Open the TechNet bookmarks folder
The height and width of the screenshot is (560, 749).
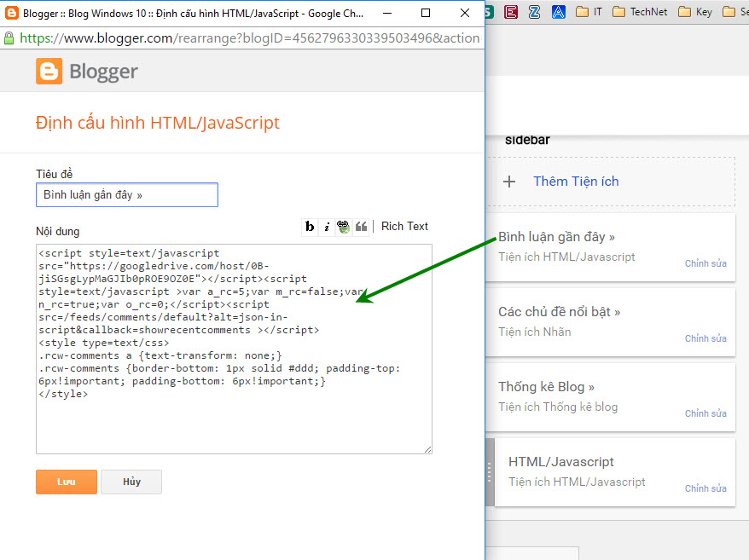640,12
